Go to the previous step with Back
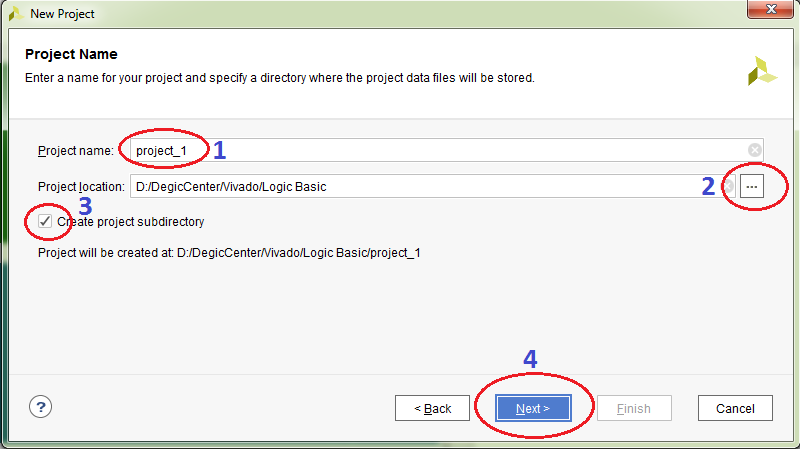 [432, 408]
